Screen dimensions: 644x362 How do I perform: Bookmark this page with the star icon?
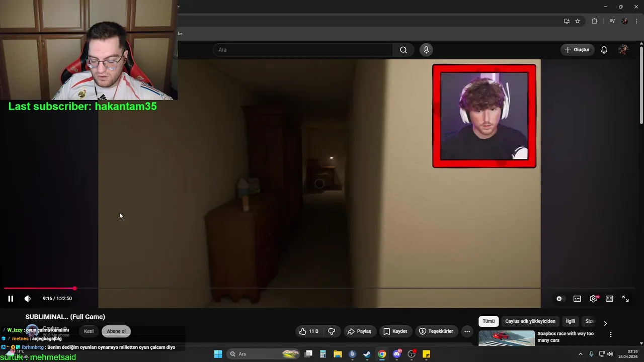click(578, 21)
